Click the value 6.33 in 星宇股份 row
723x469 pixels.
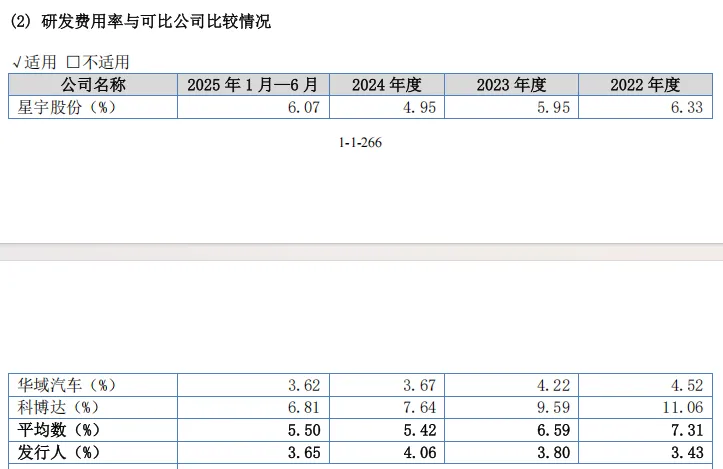click(687, 107)
